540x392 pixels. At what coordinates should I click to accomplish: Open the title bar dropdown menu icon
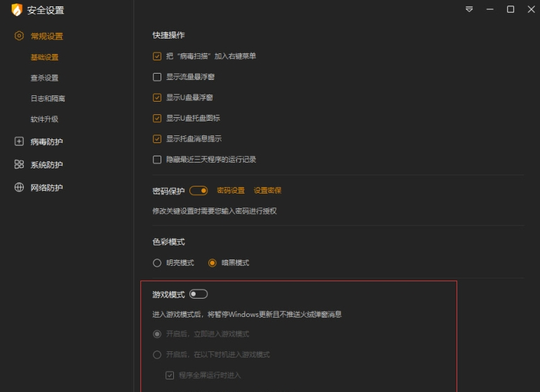(x=469, y=9)
